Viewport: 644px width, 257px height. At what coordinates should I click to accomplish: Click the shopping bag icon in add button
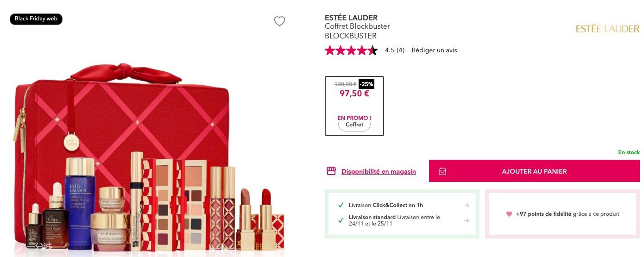click(442, 171)
